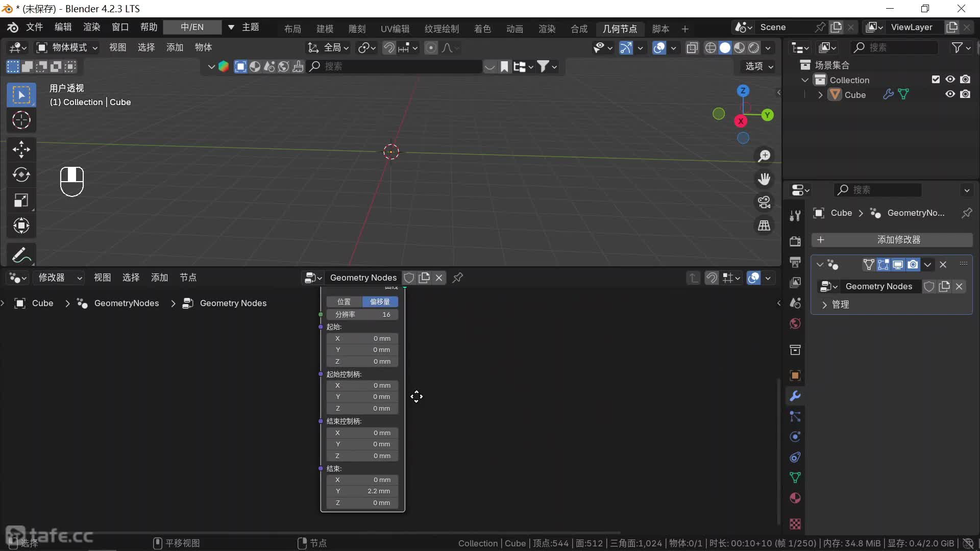This screenshot has width=980, height=551.
Task: Select the Scale tool
Action: pyautogui.click(x=21, y=201)
